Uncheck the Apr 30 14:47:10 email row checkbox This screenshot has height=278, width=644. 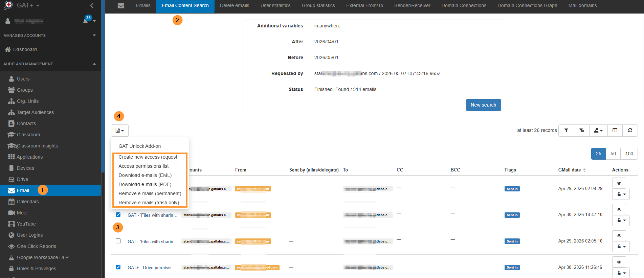pos(118,214)
